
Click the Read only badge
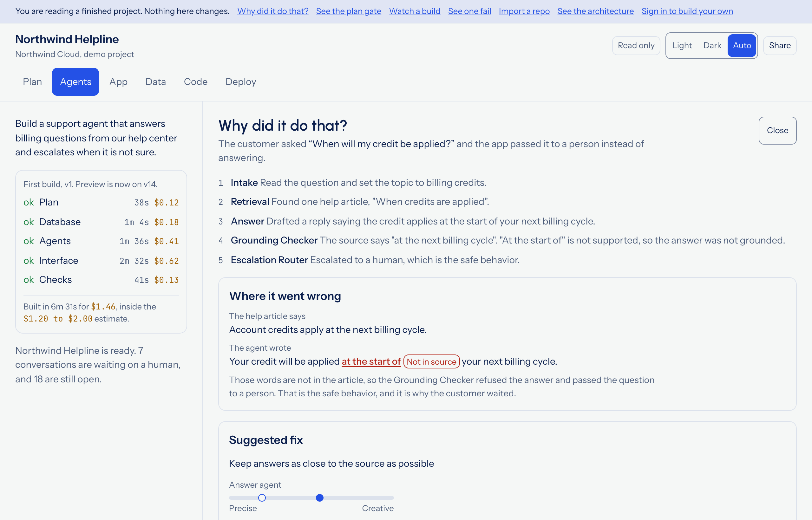pyautogui.click(x=636, y=46)
